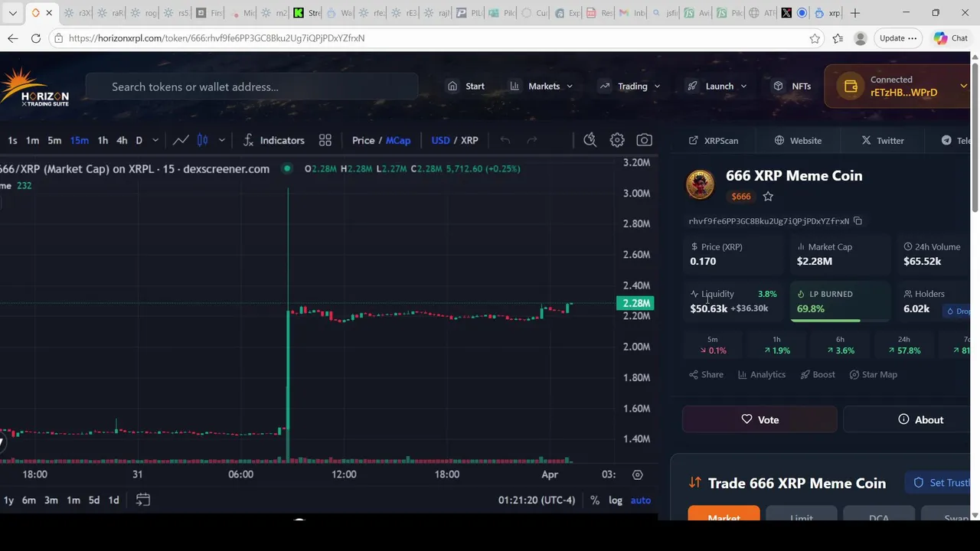Open the token Website link

click(x=798, y=141)
